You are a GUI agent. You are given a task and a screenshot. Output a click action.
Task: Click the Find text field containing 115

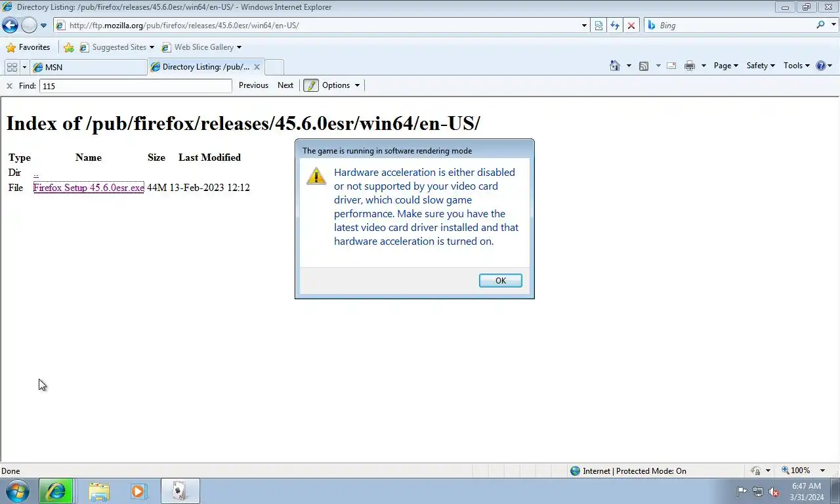136,86
